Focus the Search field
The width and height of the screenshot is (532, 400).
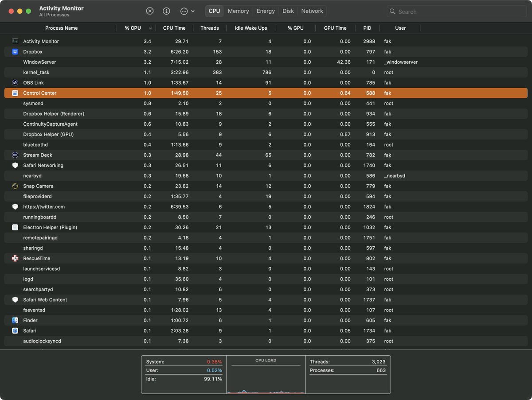(458, 12)
